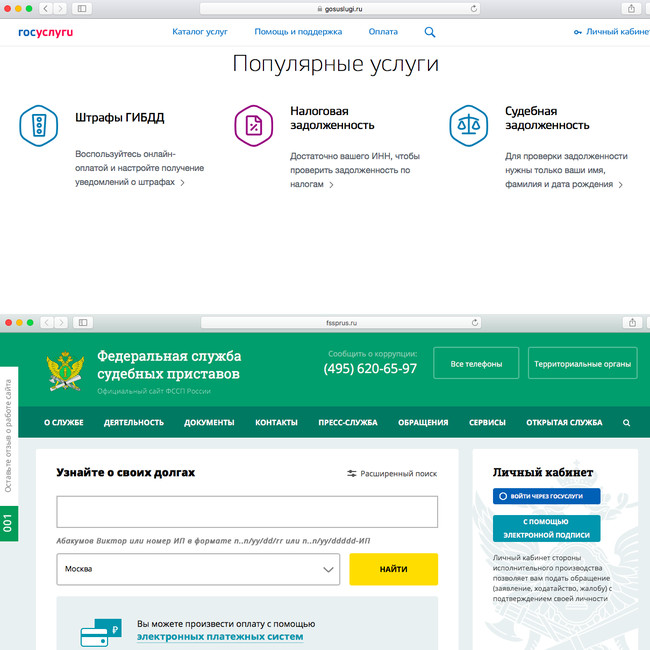This screenshot has width=650, height=650.
Task: Click the Налоговая задолженность document icon
Action: pos(254,126)
